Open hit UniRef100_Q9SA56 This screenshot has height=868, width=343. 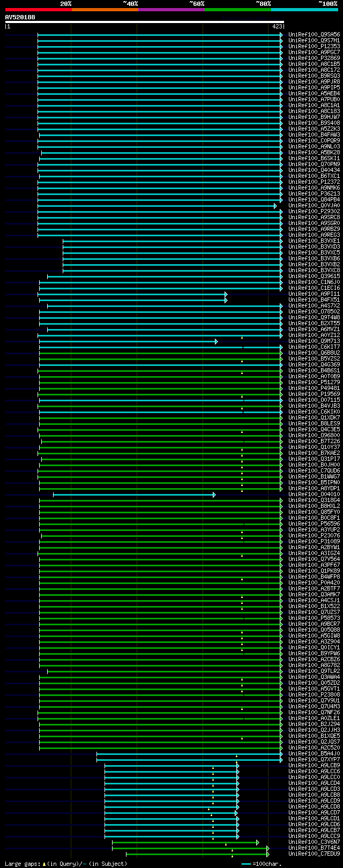tap(314, 35)
